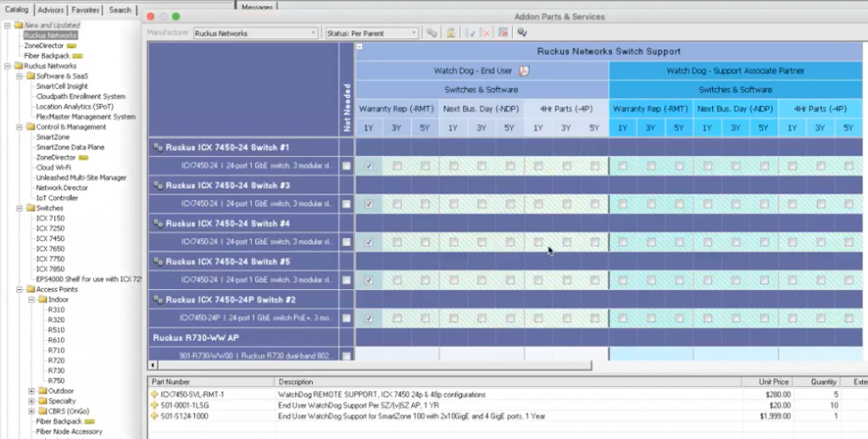Viewport: 868px width, 439px height.
Task: Select ICX 7450 in the catalog tree
Action: [x=50, y=239]
